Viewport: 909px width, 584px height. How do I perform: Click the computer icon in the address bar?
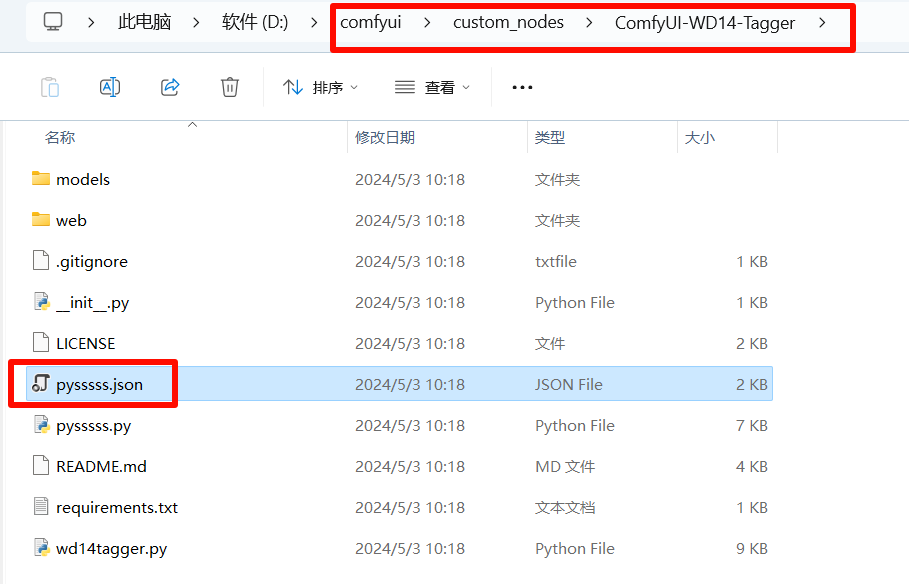point(52,20)
